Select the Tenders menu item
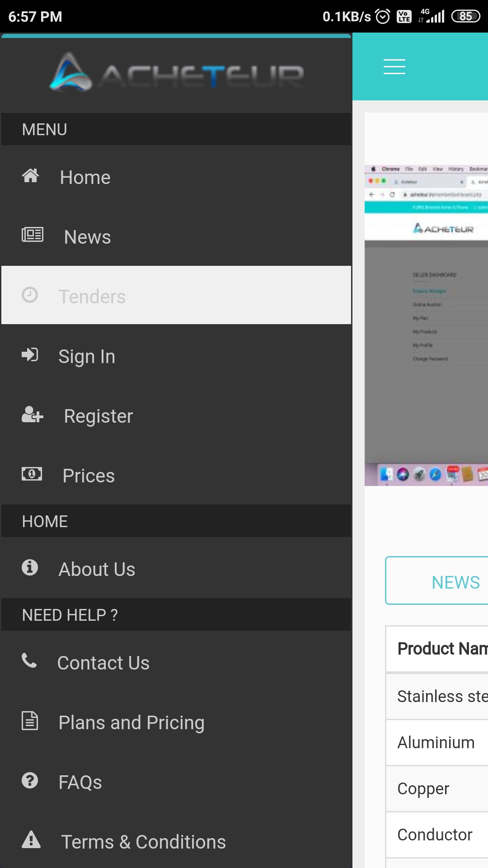The height and width of the screenshot is (868, 488). (x=176, y=295)
